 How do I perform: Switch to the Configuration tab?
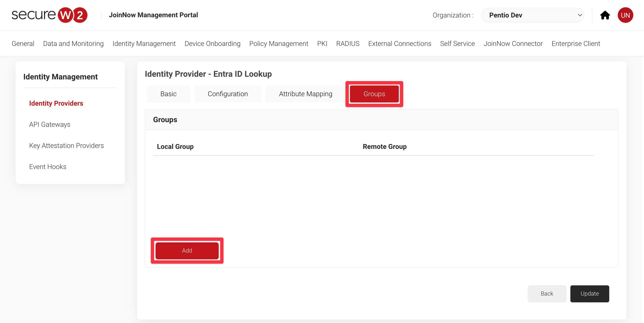coord(227,94)
